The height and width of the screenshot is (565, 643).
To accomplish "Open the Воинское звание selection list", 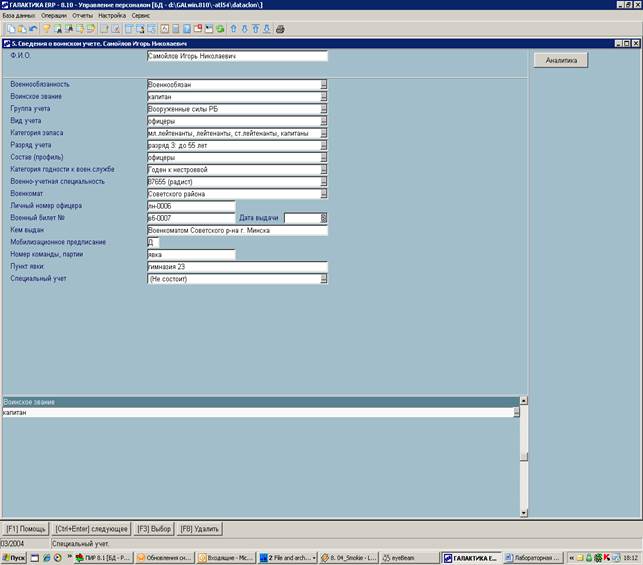I will coord(324,97).
